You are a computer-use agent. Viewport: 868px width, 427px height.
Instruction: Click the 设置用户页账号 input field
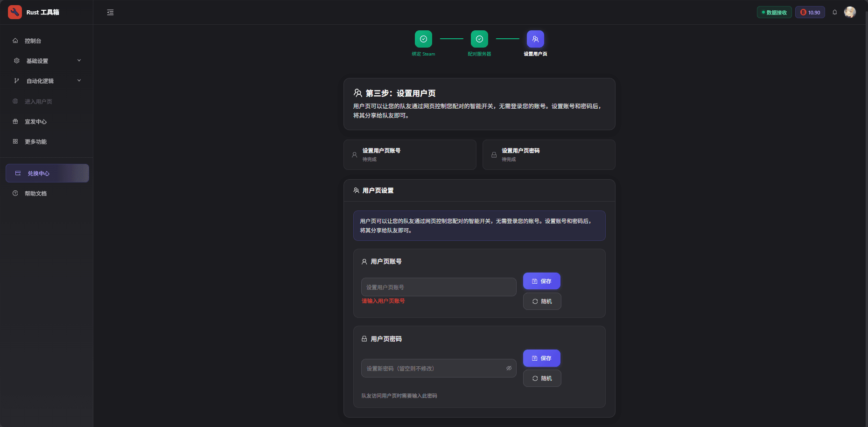[x=438, y=287]
